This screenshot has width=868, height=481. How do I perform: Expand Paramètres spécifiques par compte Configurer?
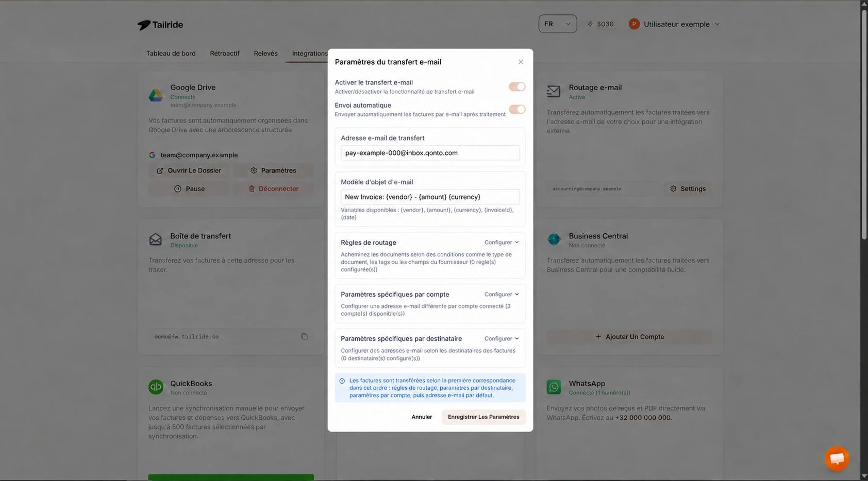(x=502, y=295)
